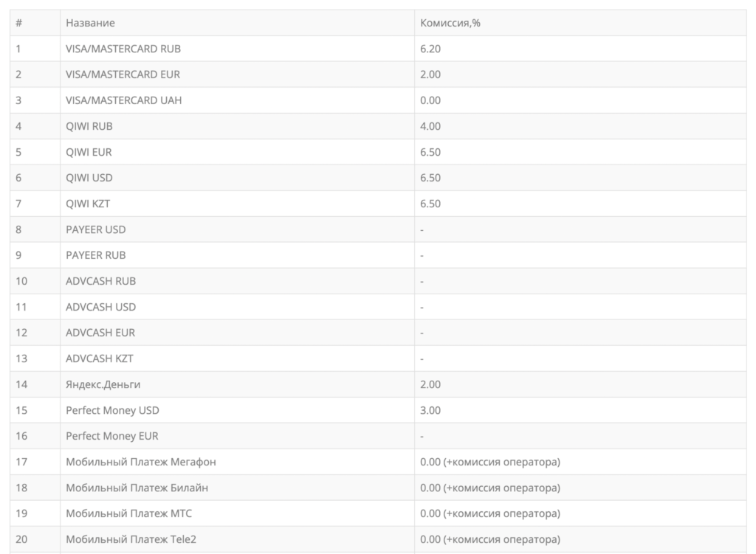
Task: Click Мегафон commission with operator note
Action: click(490, 462)
